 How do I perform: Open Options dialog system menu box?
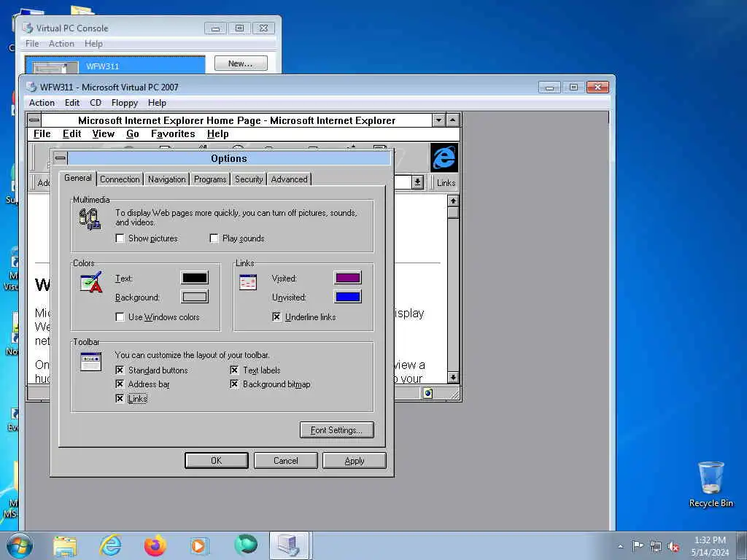coord(61,158)
